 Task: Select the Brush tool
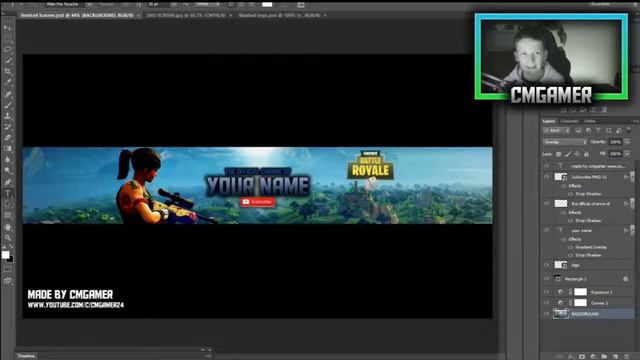tap(7, 105)
